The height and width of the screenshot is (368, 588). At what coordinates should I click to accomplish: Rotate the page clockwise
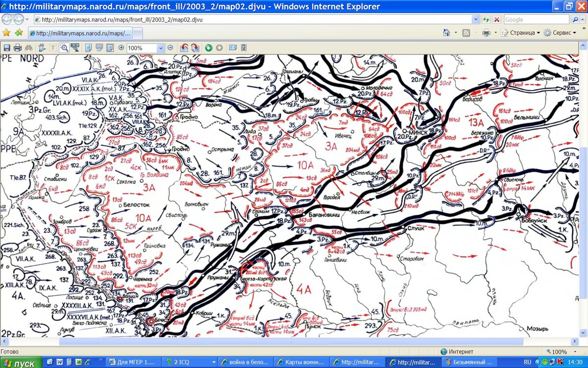(x=195, y=48)
